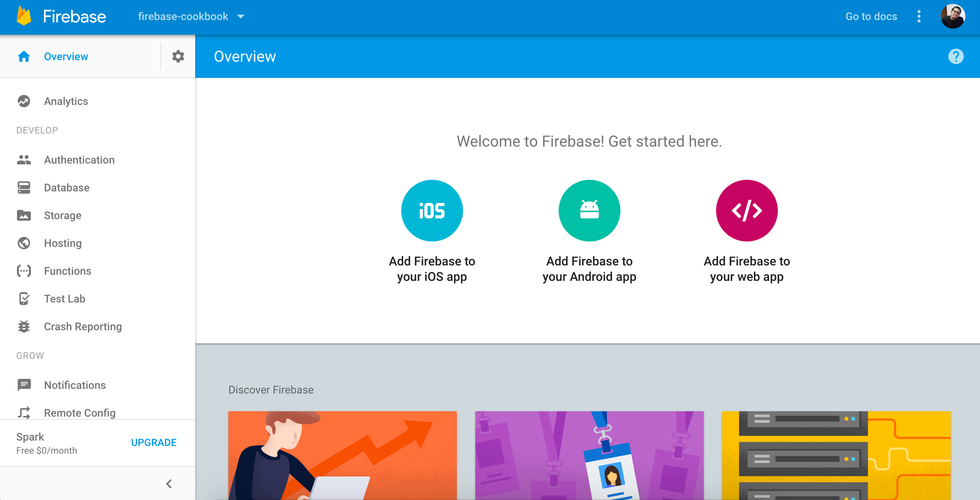The height and width of the screenshot is (500, 980).
Task: Click Add Firebase to your iOS app
Action: click(432, 269)
